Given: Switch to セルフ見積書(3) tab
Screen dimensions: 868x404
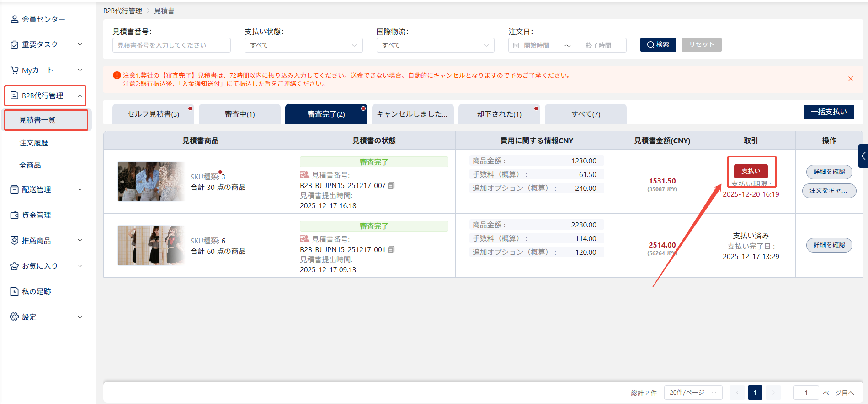Looking at the screenshot, I should (153, 114).
